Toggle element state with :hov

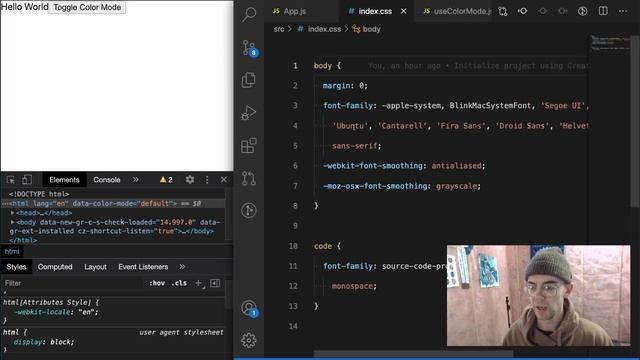click(x=157, y=283)
